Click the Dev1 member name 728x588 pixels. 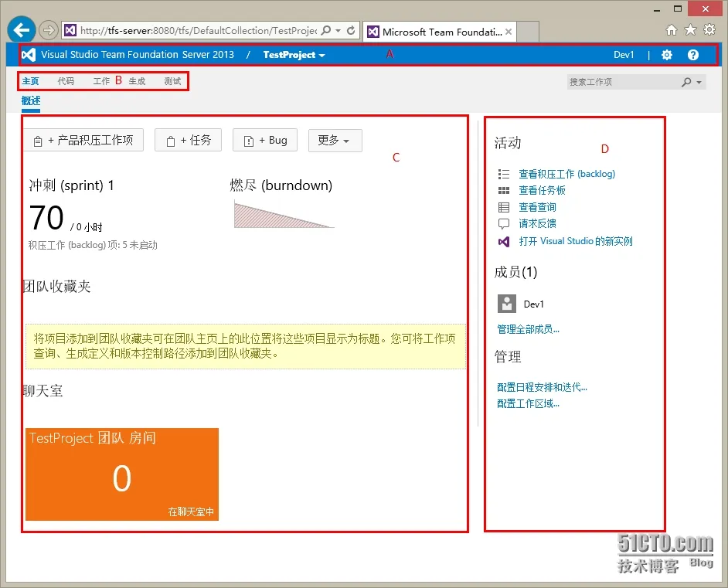pos(533,304)
